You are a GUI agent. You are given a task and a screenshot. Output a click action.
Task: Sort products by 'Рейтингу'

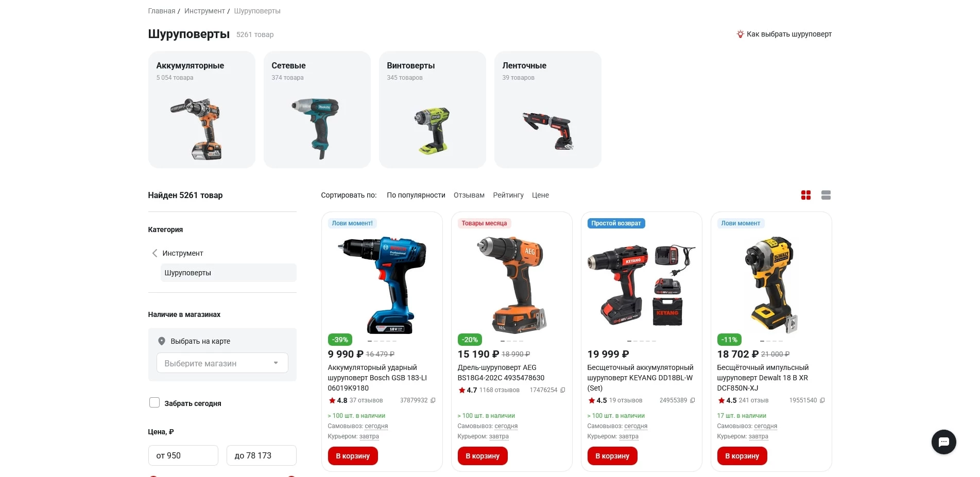pyautogui.click(x=508, y=195)
